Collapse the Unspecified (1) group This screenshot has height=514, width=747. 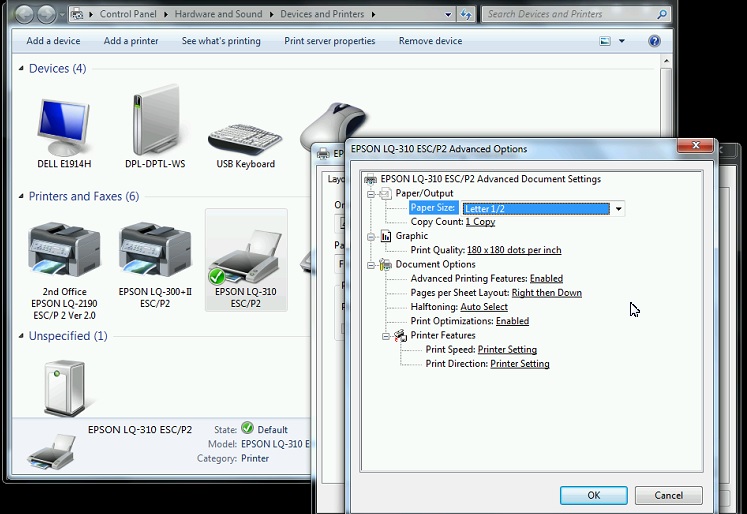tap(21, 336)
